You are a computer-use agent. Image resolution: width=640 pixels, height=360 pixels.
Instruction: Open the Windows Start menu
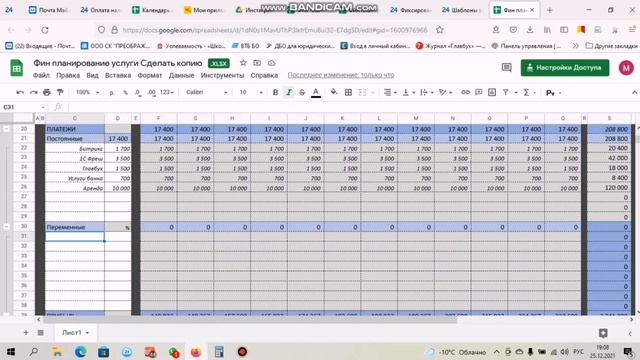click(11, 352)
